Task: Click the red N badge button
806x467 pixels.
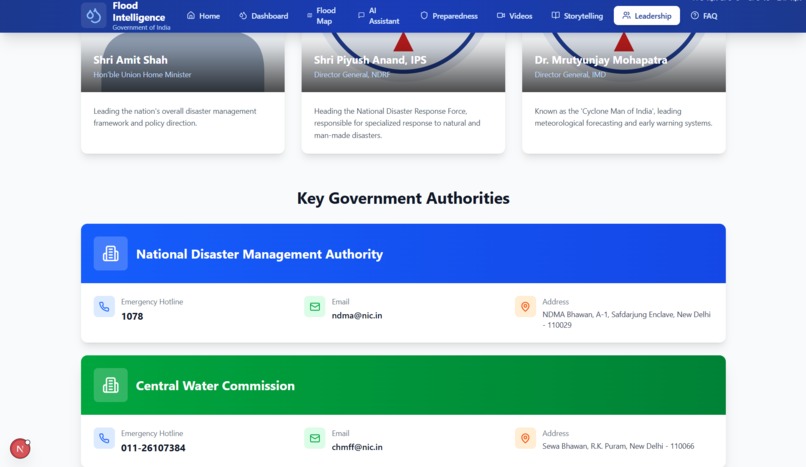Action: 20,449
